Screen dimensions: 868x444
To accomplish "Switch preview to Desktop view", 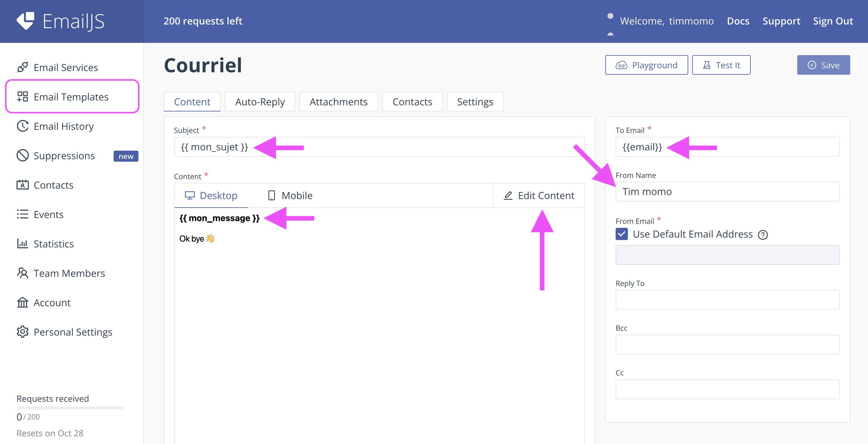I will [211, 196].
